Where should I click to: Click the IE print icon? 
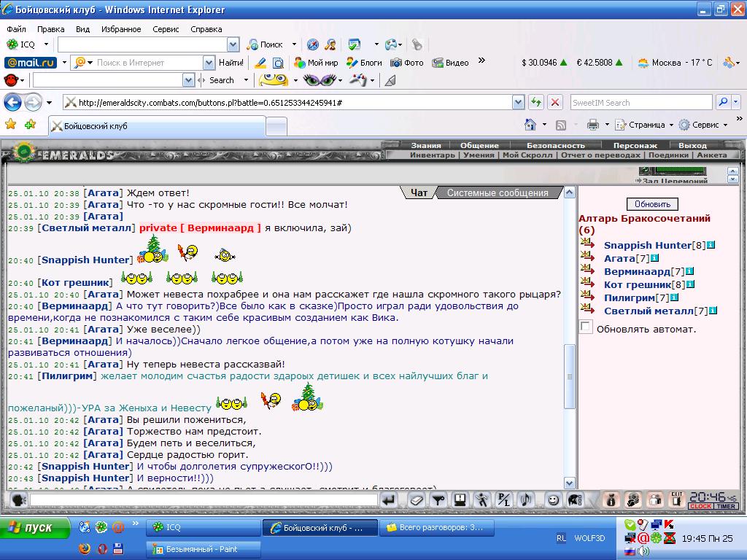592,125
